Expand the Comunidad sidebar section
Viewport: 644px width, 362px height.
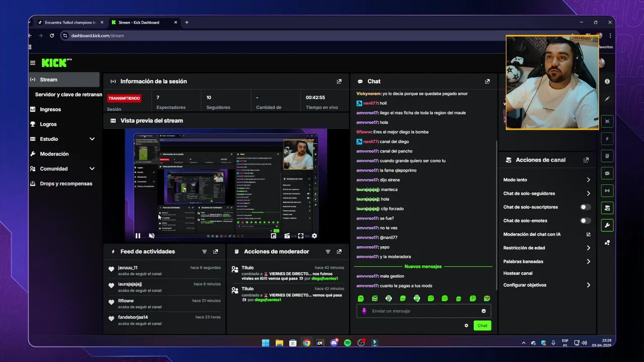(92, 169)
